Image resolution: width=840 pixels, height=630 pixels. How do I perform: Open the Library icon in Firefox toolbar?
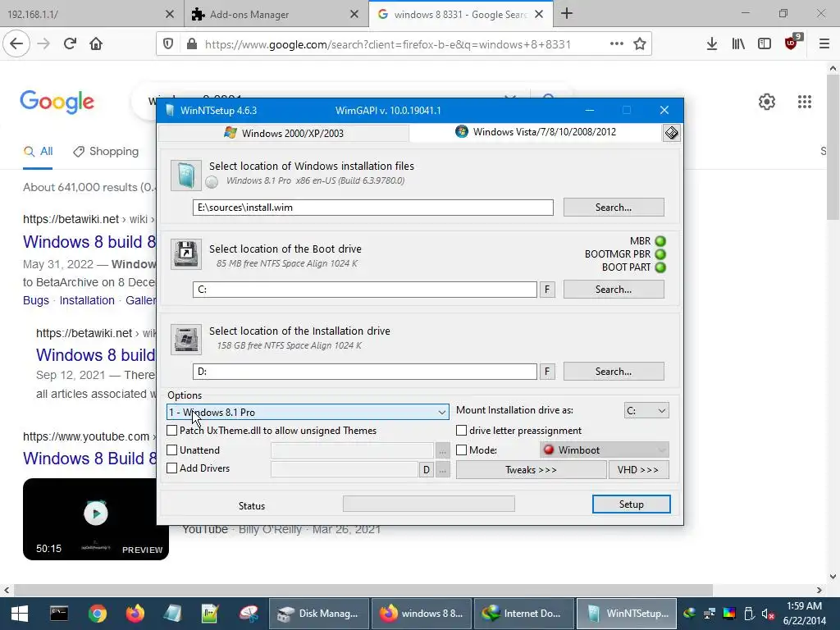(738, 44)
